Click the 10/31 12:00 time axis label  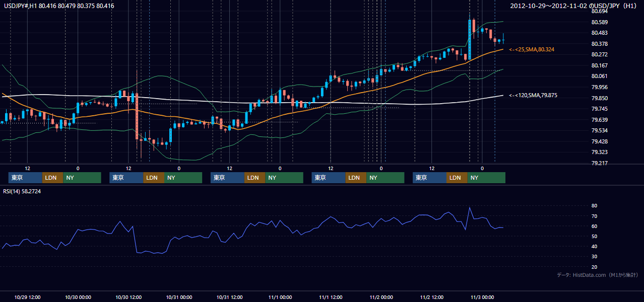pyautogui.click(x=229, y=297)
